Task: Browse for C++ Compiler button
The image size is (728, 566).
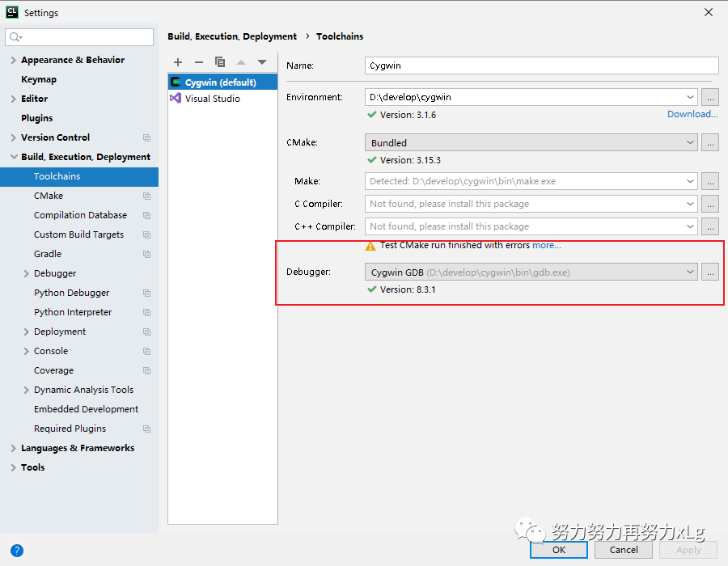Action: (710, 226)
